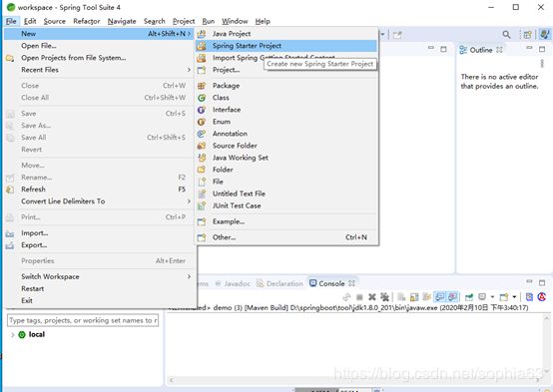
Task: Click the Enum icon in submenu
Action: (x=202, y=122)
